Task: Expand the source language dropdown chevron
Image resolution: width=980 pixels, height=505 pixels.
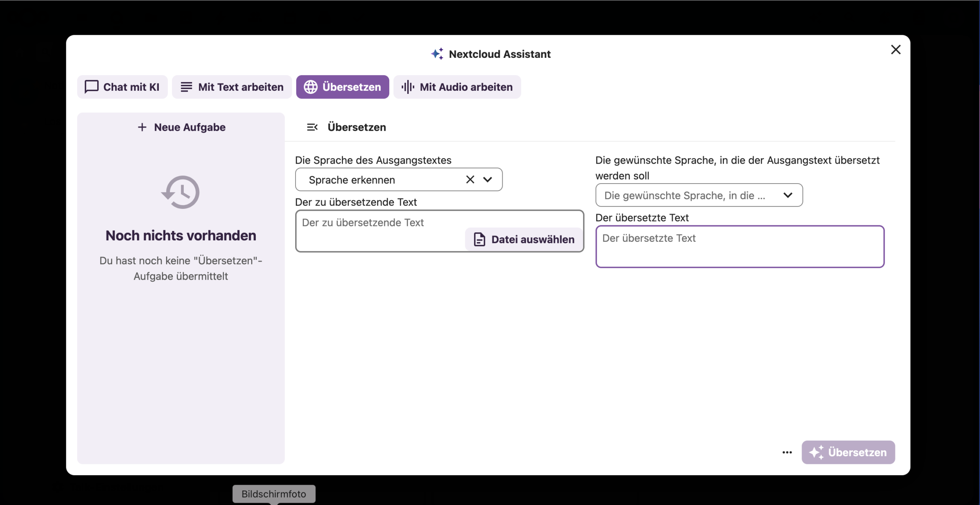Action: click(487, 179)
